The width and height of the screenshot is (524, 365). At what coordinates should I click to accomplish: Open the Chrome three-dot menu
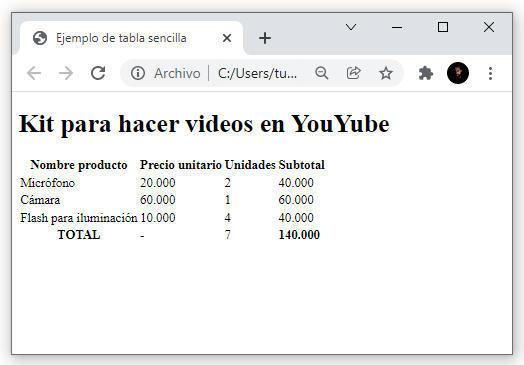pyautogui.click(x=490, y=73)
